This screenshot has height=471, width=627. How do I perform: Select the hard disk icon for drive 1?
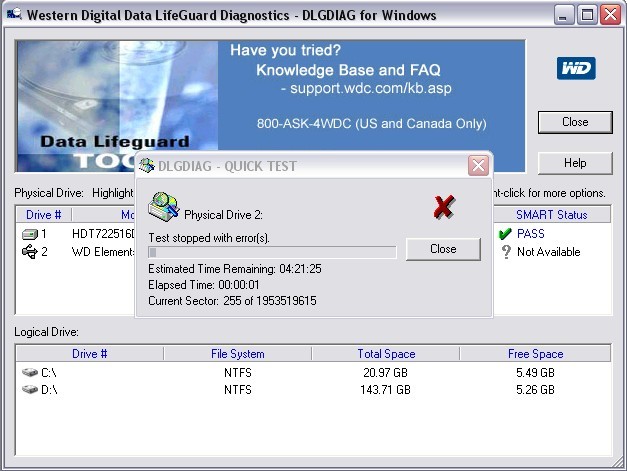click(30, 234)
